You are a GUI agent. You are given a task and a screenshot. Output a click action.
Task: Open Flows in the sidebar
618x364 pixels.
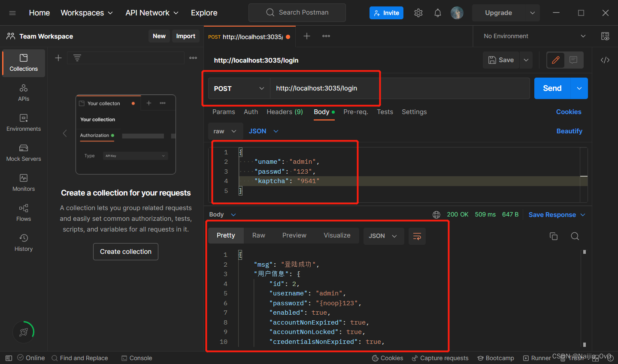click(x=24, y=213)
